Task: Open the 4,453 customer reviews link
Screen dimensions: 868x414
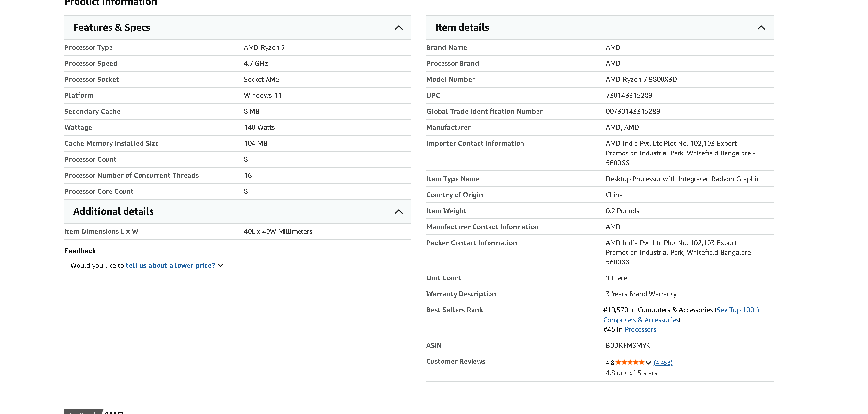Action: [x=663, y=363]
